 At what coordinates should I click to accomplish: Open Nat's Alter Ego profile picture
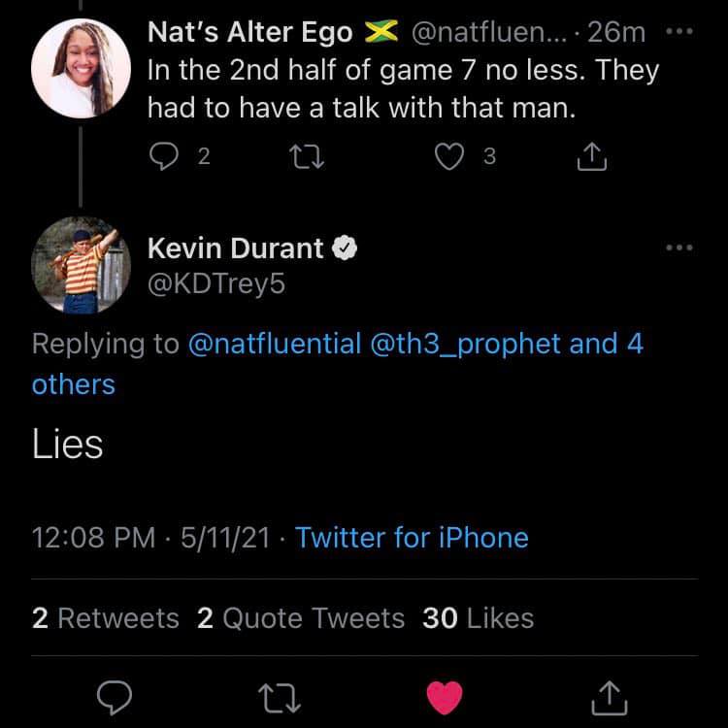(81, 68)
